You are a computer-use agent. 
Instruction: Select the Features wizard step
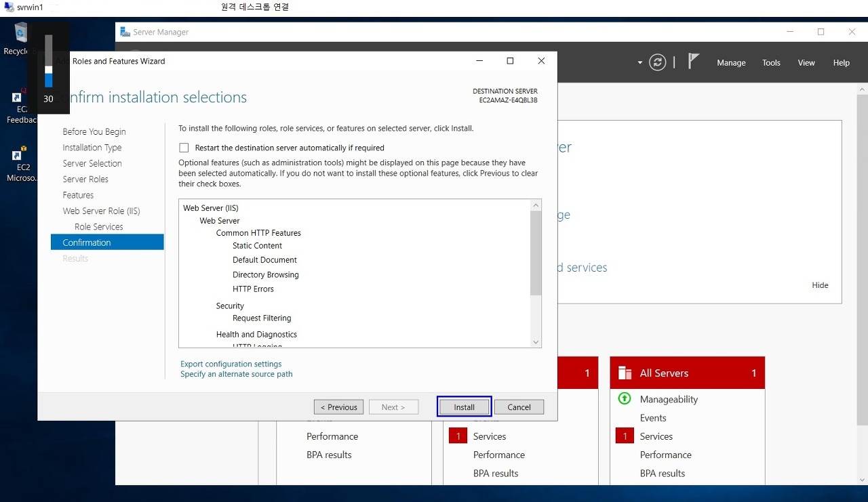78,195
